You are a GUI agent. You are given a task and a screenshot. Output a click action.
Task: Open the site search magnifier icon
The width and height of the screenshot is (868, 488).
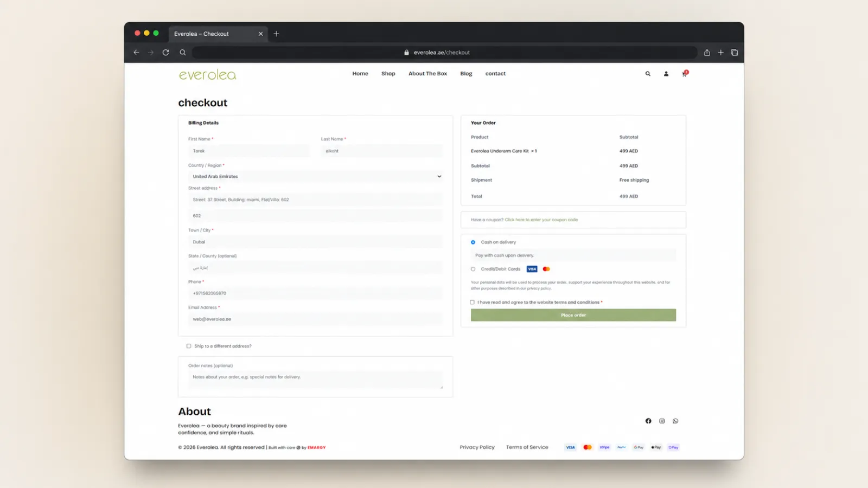click(648, 74)
